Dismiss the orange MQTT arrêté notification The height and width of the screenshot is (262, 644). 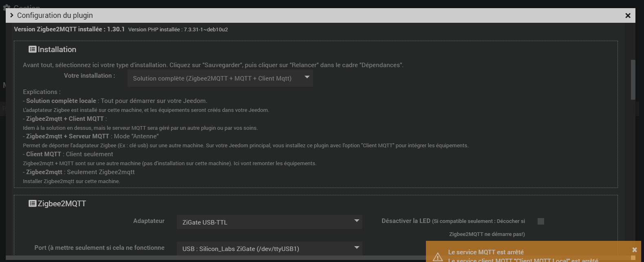[634, 250]
